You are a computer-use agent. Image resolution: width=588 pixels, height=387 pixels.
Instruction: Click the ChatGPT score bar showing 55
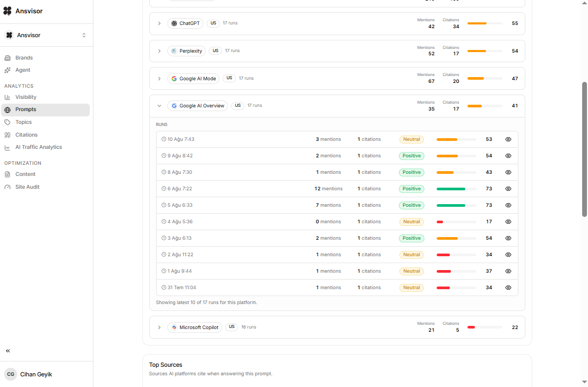click(485, 23)
